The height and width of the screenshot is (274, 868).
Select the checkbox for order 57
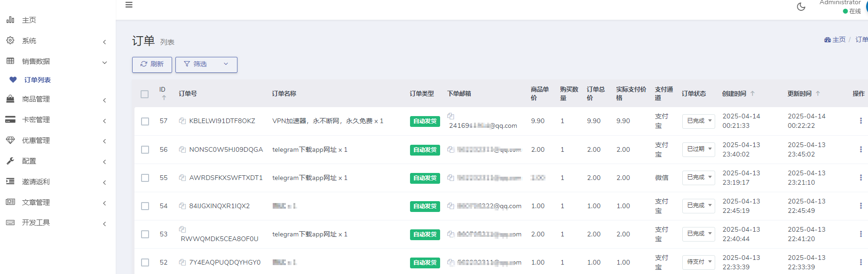pyautogui.click(x=145, y=121)
